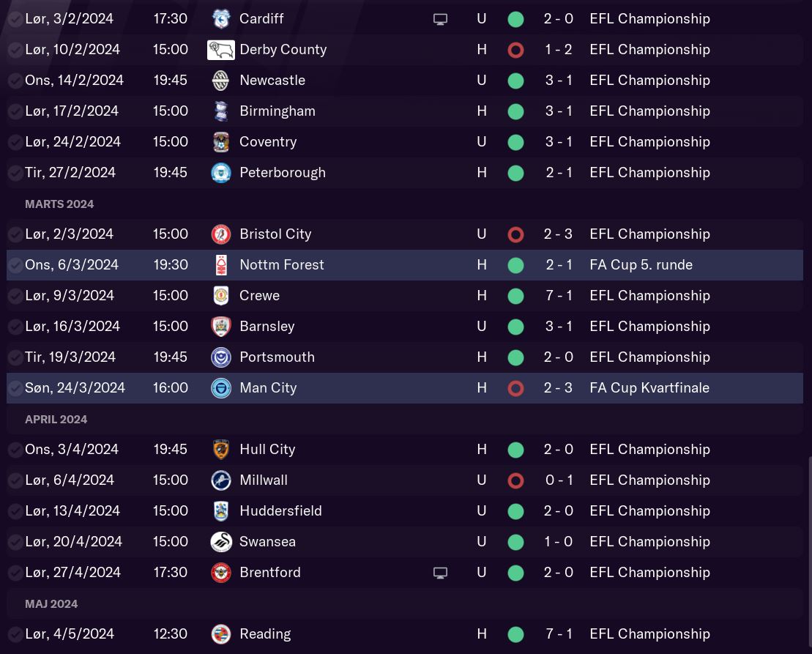Toggle the checkmark on the Crewe fixture
The width and height of the screenshot is (812, 654).
15,297
